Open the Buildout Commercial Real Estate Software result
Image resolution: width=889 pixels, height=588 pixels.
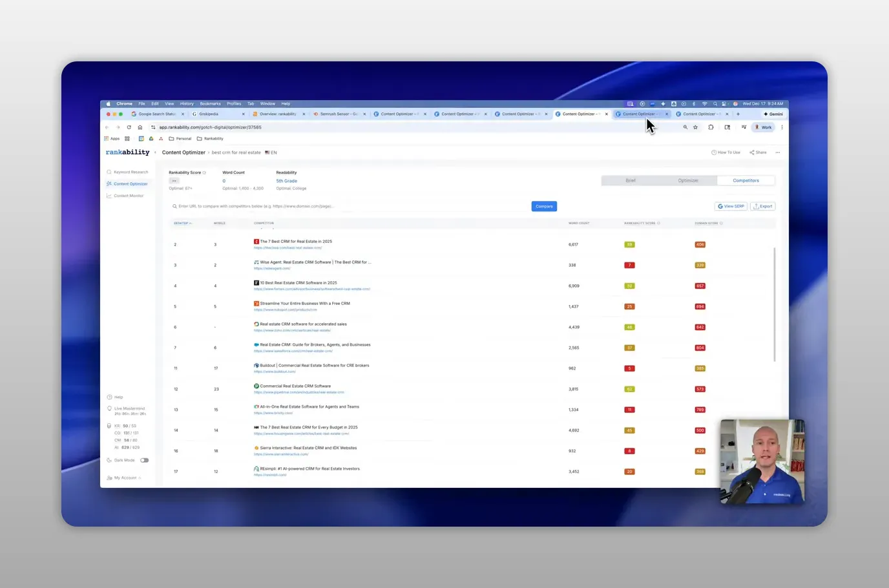pyautogui.click(x=315, y=366)
